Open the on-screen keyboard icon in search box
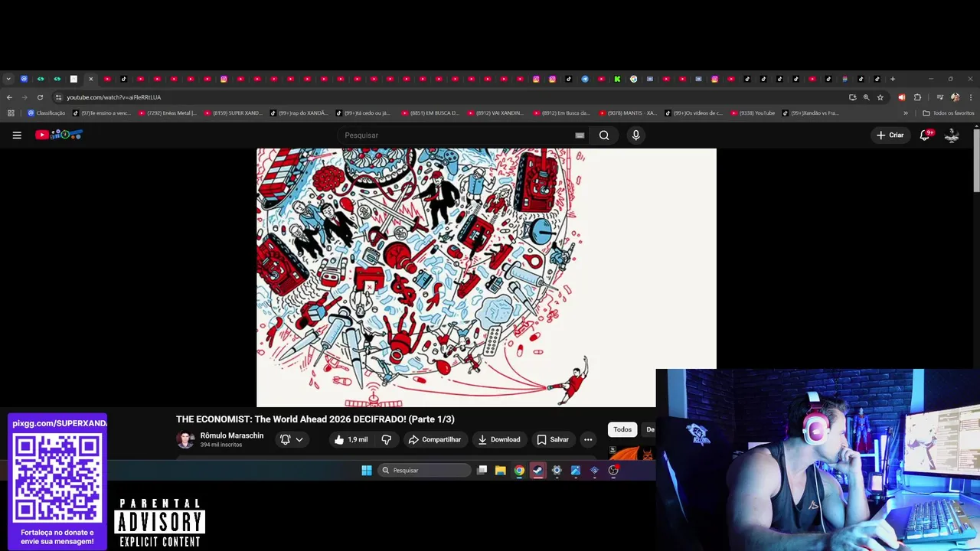This screenshot has height=551, width=980. tap(580, 135)
